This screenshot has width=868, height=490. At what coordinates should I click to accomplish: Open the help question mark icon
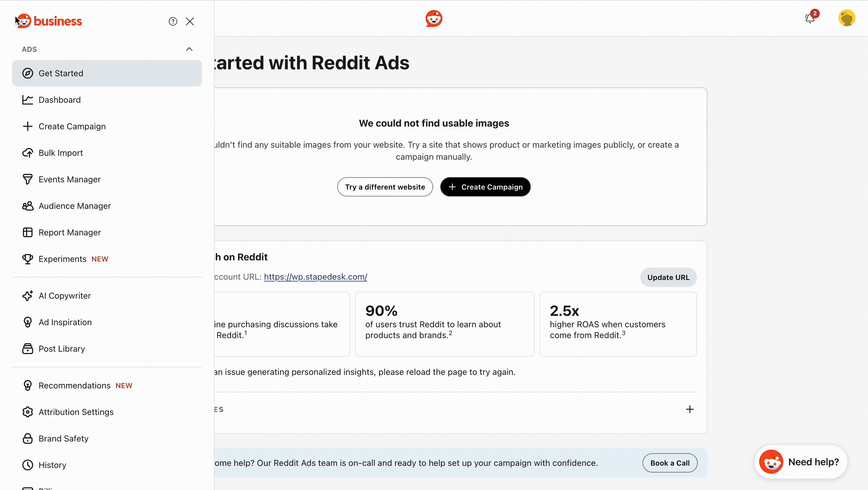pyautogui.click(x=173, y=22)
